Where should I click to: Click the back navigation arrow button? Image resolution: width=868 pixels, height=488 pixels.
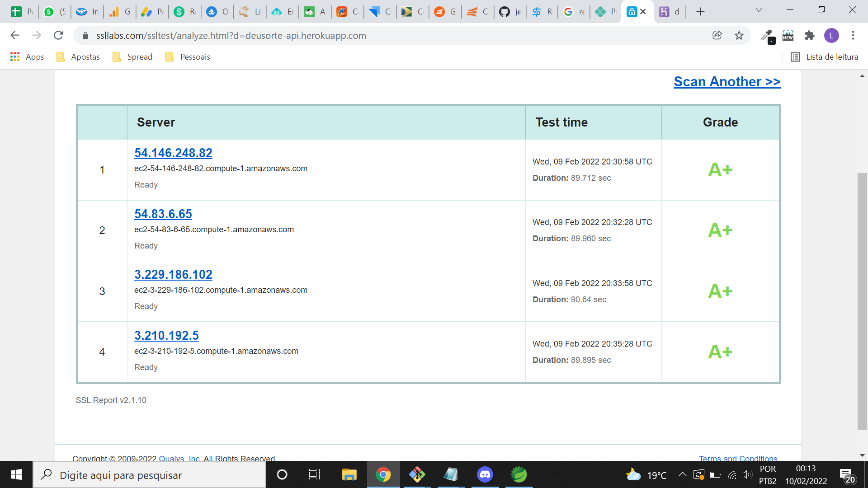coord(14,35)
